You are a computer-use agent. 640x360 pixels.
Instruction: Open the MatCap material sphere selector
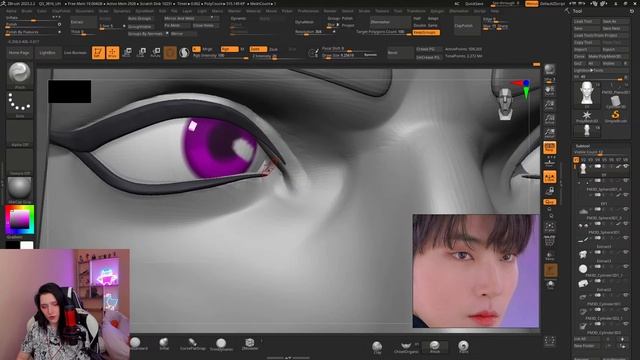[x=20, y=190]
